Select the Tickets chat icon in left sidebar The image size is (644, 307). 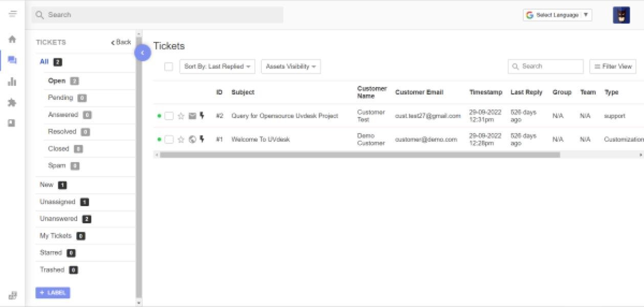point(11,58)
